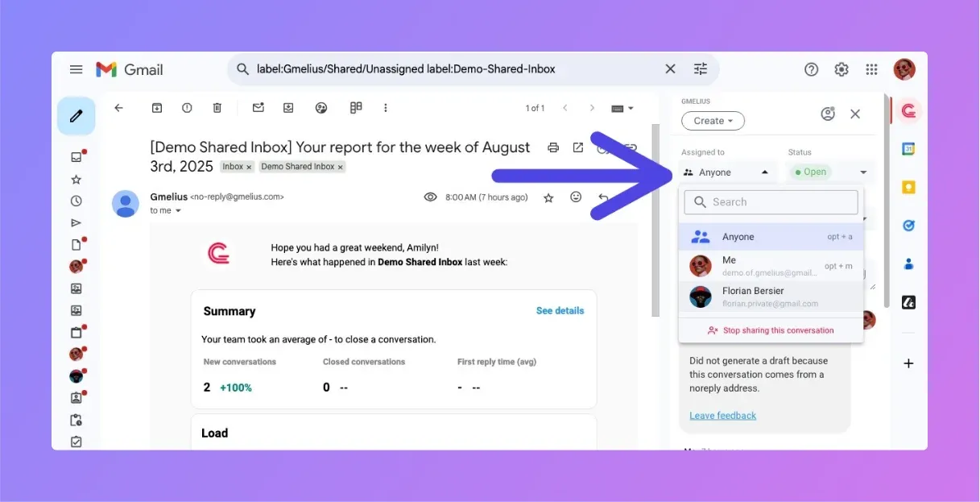Open Google Keep in the side panel
Viewport: 980px width, 502px height.
pos(909,188)
